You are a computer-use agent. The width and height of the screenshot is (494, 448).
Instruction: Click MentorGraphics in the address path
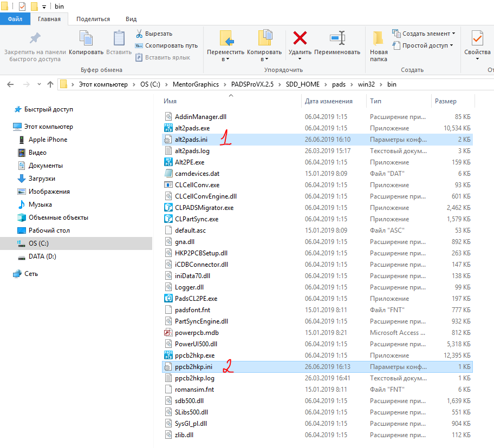[196, 84]
